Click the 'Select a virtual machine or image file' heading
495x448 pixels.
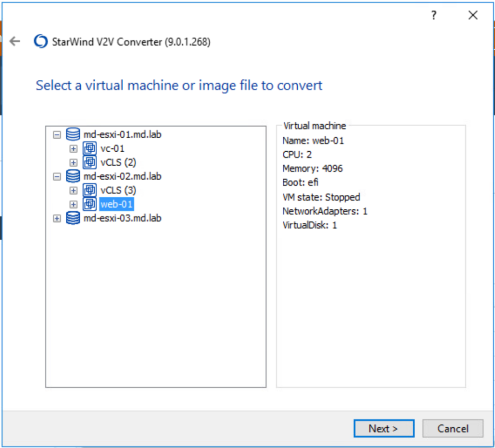tap(179, 86)
